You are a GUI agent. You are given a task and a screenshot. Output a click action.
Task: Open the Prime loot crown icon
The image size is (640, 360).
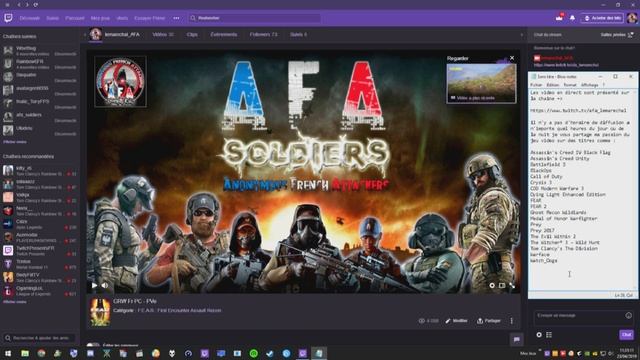pos(559,18)
